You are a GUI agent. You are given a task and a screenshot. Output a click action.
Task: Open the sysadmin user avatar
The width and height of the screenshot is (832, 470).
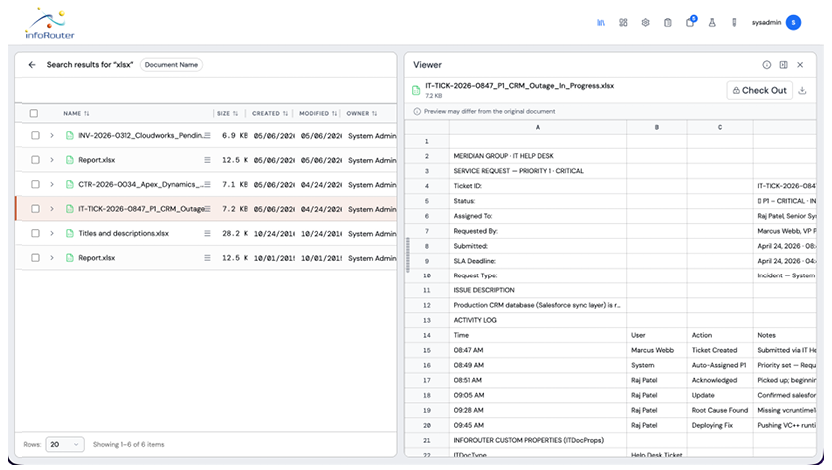coord(793,22)
